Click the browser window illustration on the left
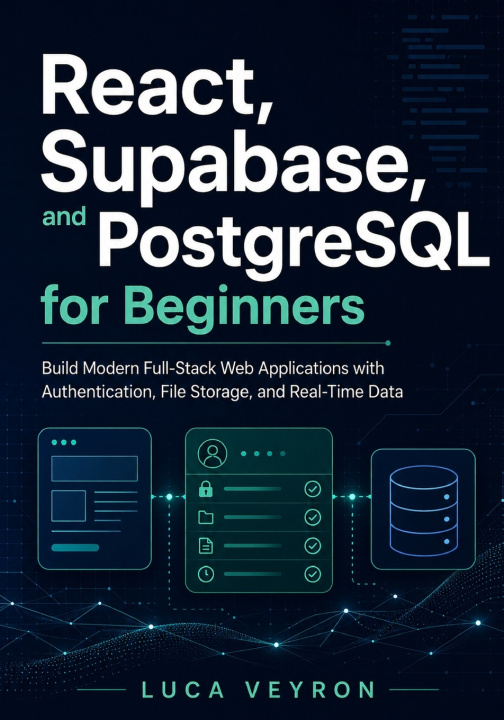504x720 pixels. pos(95,499)
